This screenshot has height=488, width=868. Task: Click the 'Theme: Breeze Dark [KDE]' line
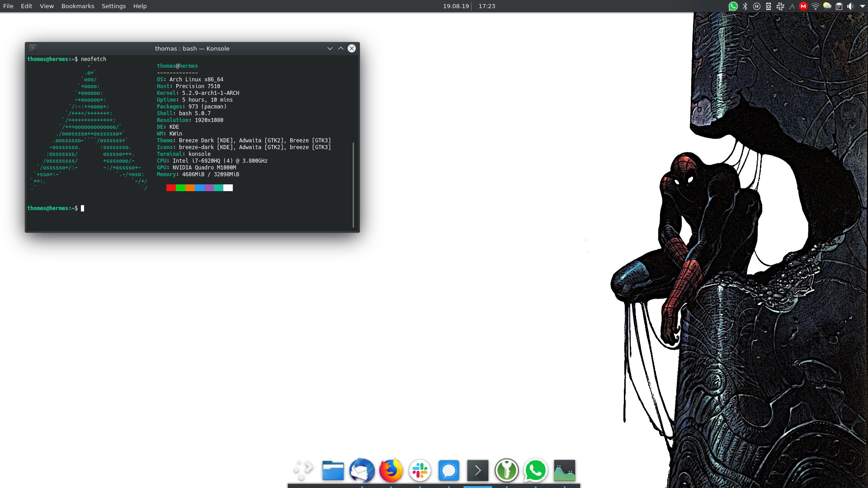(x=244, y=141)
